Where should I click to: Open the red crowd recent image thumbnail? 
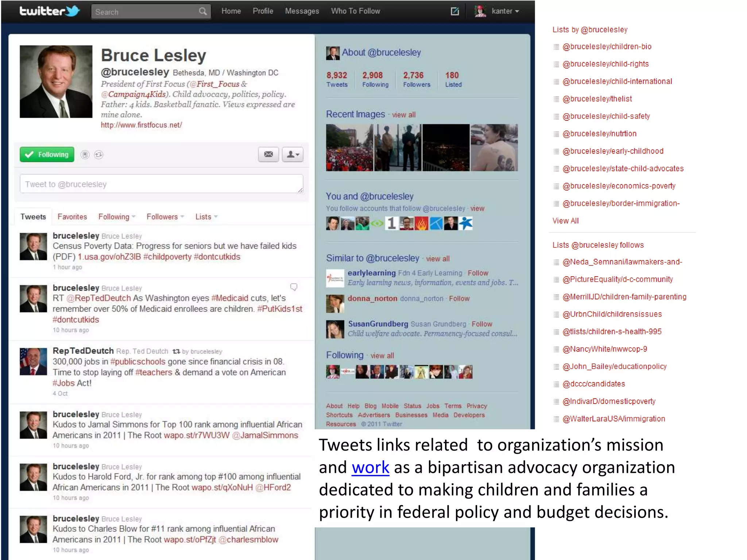click(x=349, y=148)
